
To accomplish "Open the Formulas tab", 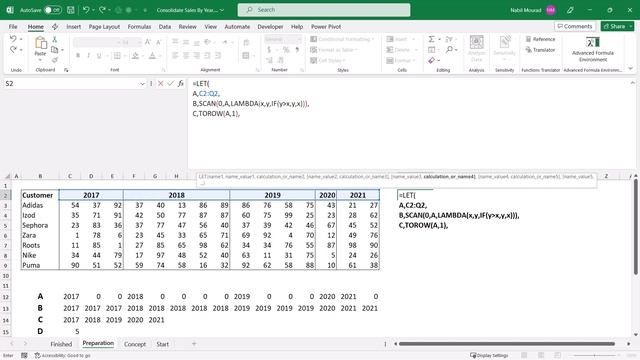I will (139, 27).
